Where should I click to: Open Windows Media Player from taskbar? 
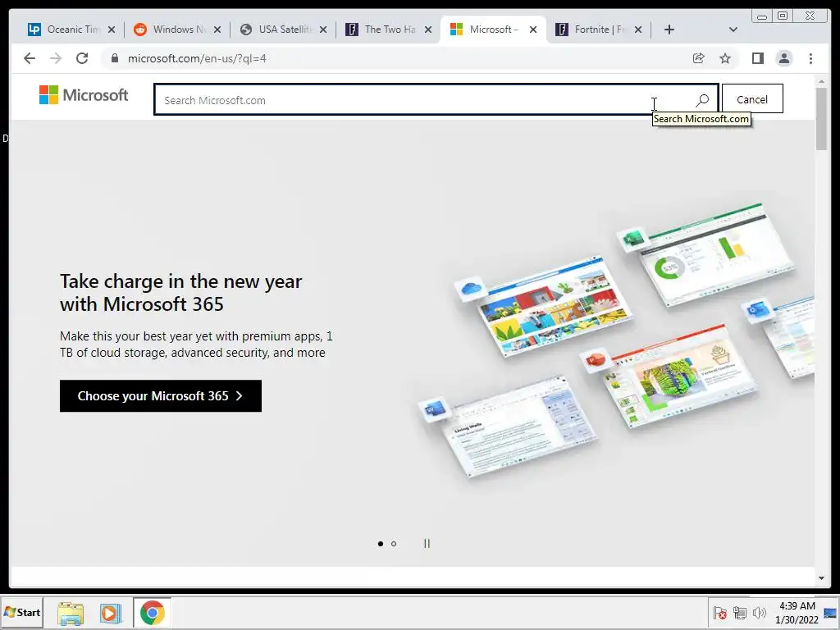pyautogui.click(x=111, y=614)
